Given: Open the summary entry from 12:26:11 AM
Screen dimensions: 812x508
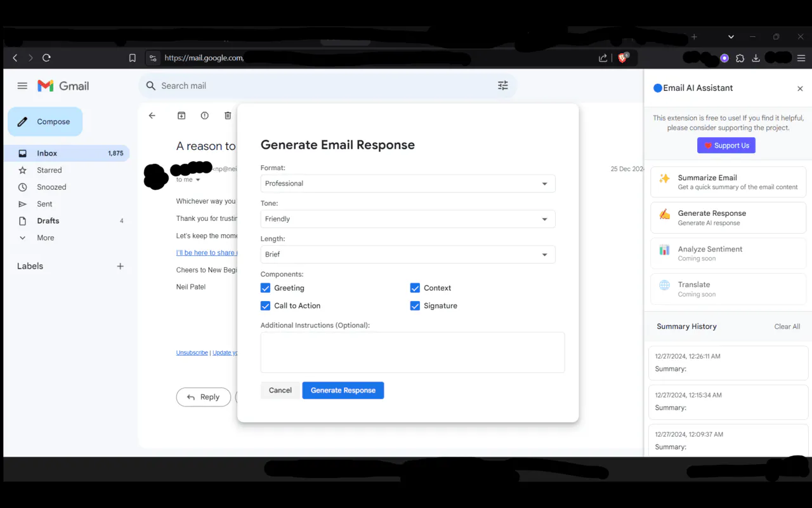Looking at the screenshot, I should click(x=728, y=363).
